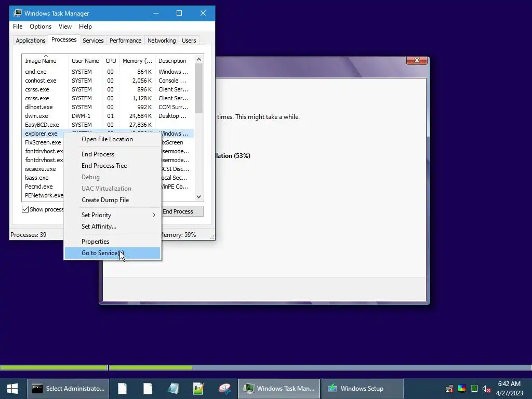Close the Windows Setup dialog with red X
The width and height of the screenshot is (532, 399).
click(417, 60)
